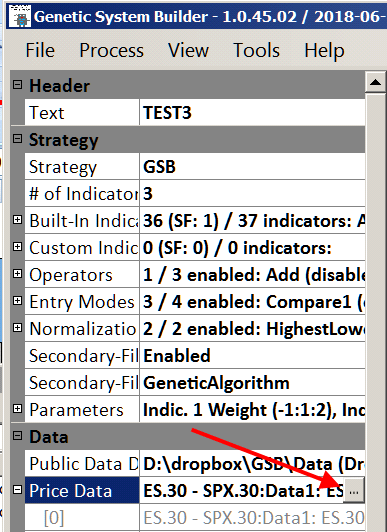387x532 pixels.
Task: Expand the Entry Modes row
Action: [x=18, y=301]
